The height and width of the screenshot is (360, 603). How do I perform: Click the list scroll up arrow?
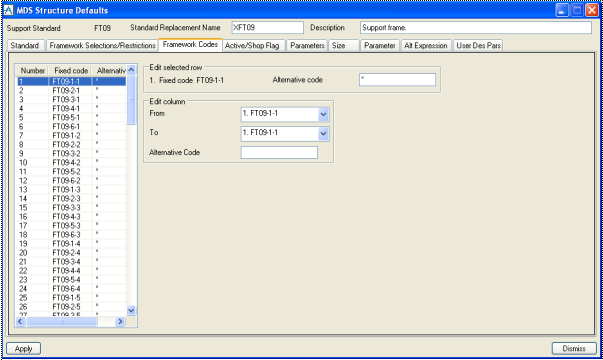pos(131,70)
